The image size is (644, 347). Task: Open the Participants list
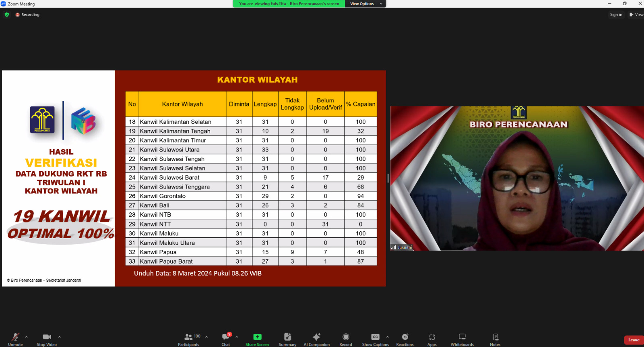point(188,339)
